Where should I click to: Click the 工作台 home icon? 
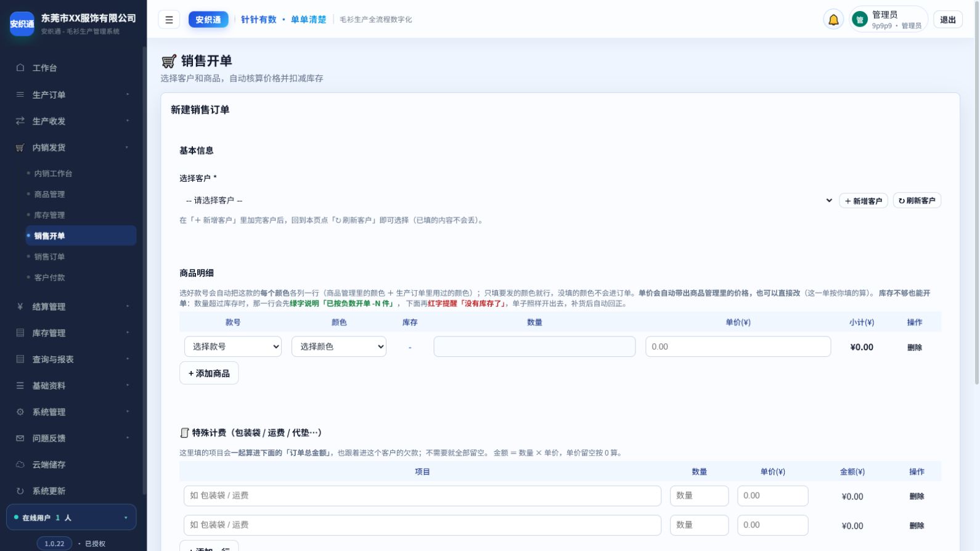20,68
